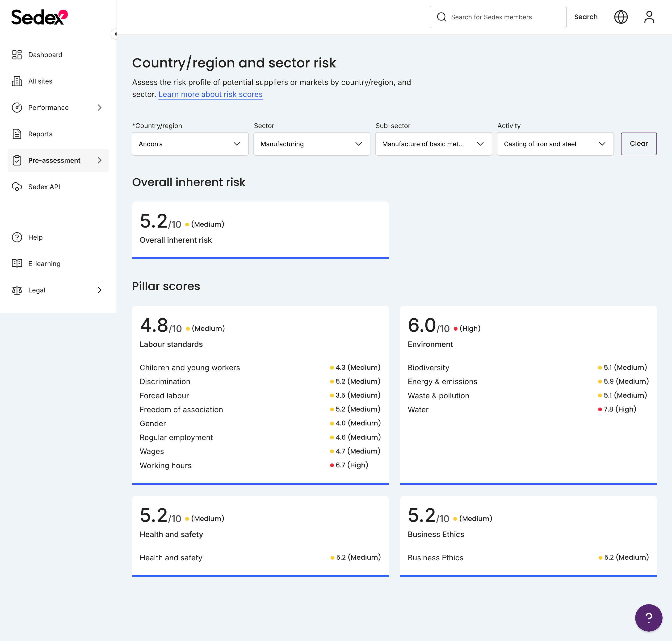
Task: Open the Help page from the sidebar
Action: click(x=35, y=237)
